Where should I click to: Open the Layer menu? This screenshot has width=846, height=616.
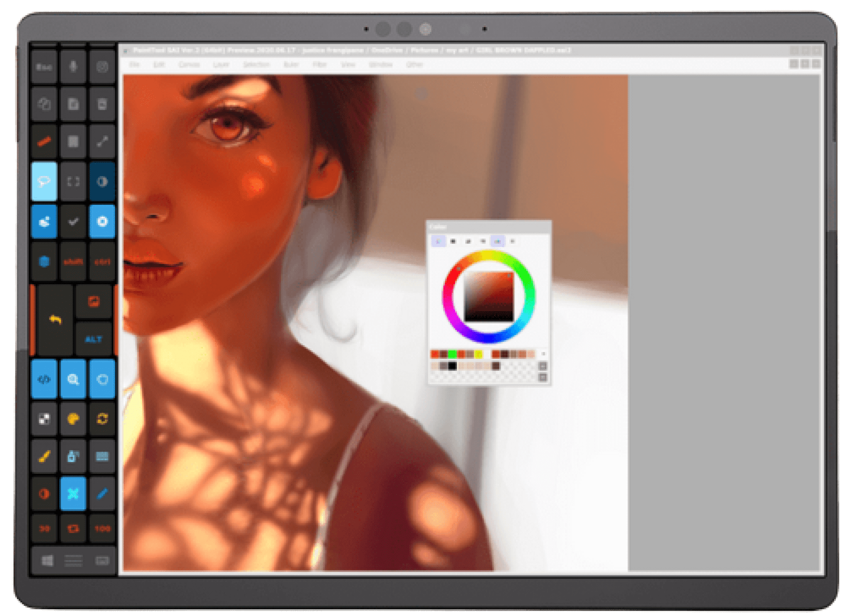click(x=221, y=65)
